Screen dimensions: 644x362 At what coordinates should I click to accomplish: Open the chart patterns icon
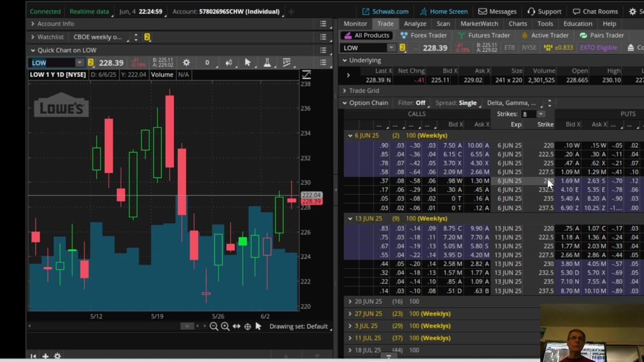[x=287, y=62]
